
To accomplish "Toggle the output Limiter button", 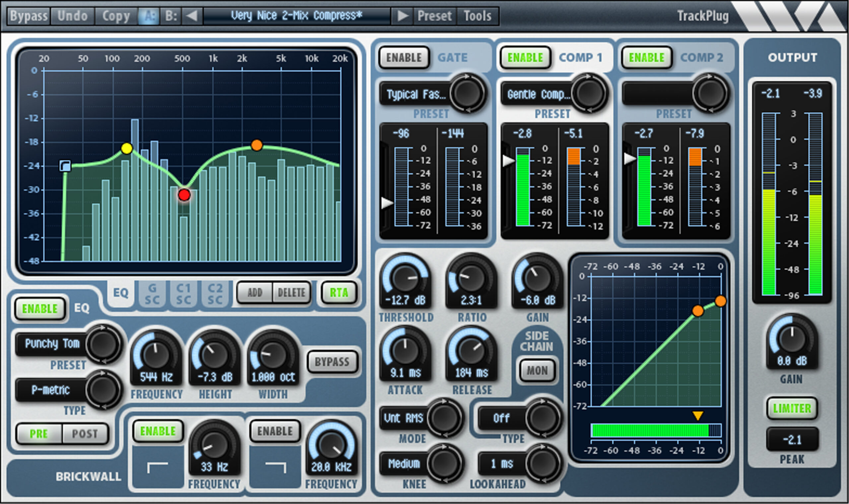I will pyautogui.click(x=792, y=408).
